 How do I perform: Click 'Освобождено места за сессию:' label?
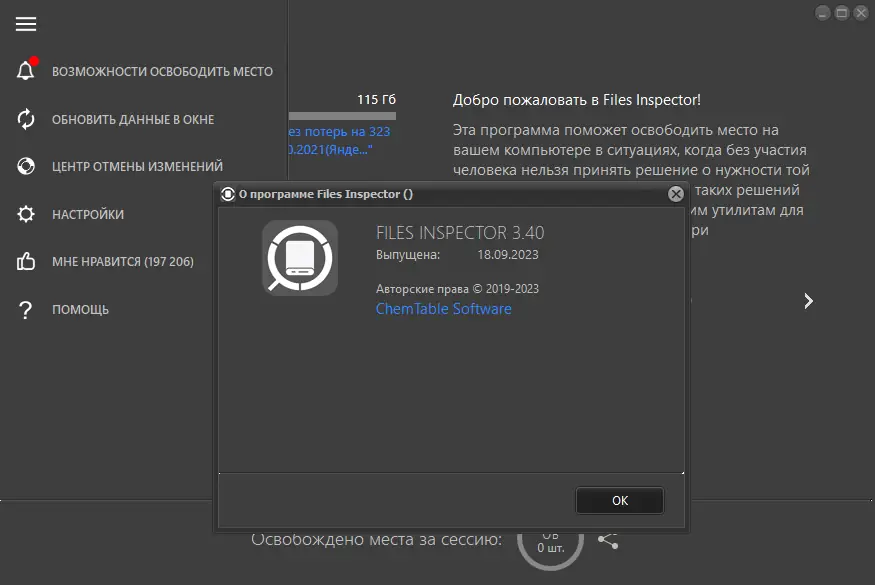pos(377,540)
